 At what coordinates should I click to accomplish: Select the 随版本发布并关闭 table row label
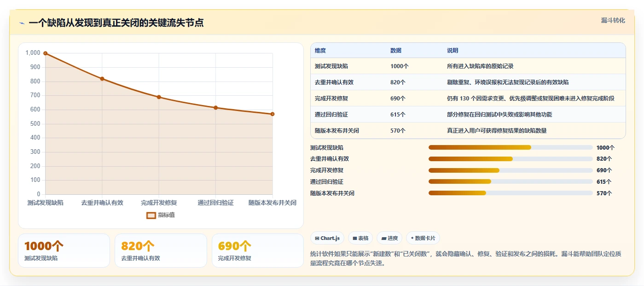[337, 131]
